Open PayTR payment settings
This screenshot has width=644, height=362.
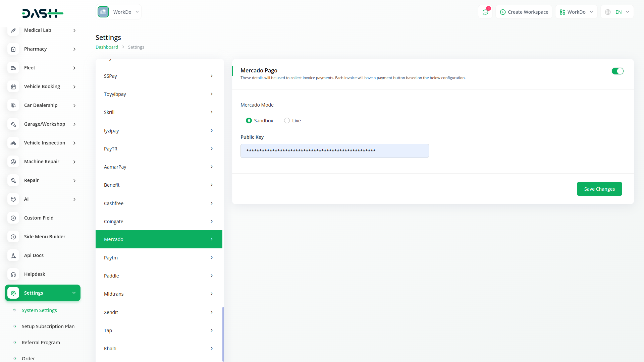(x=159, y=149)
